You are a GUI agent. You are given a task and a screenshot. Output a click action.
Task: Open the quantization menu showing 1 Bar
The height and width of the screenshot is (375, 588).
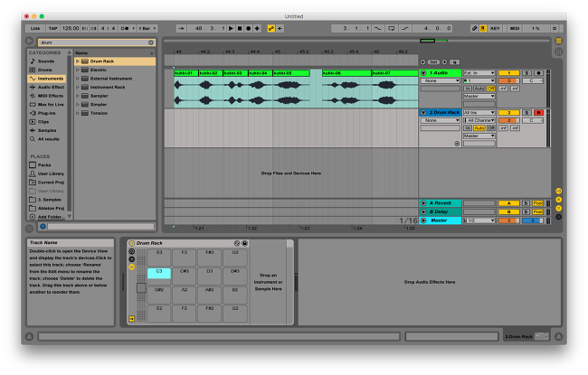pyautogui.click(x=147, y=29)
